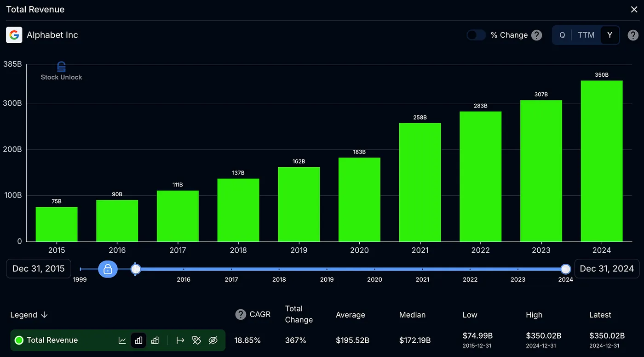The image size is (644, 357).
Task: Close the Total Revenue chart panel
Action: coord(634,10)
